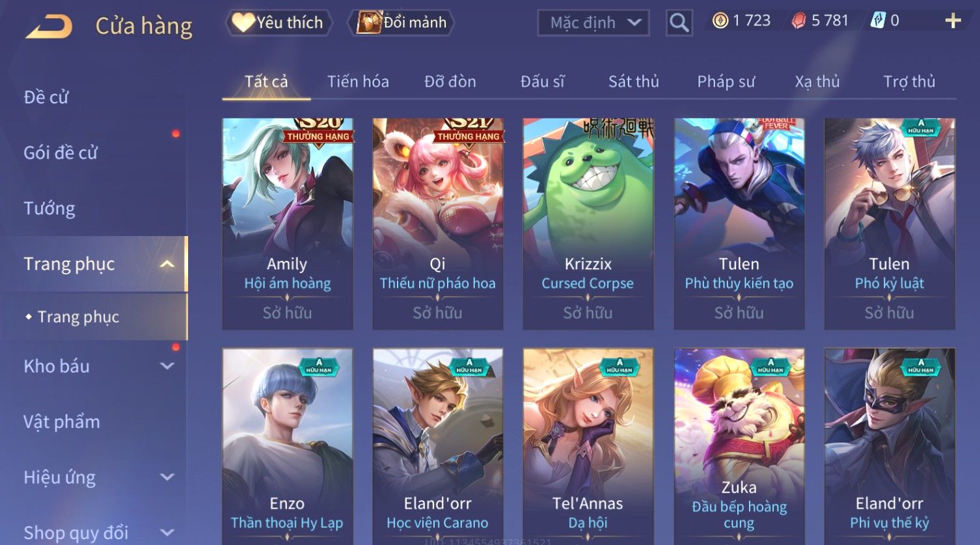Open Yêu thích heart favorites
The height and width of the screenshot is (545, 980).
click(279, 23)
